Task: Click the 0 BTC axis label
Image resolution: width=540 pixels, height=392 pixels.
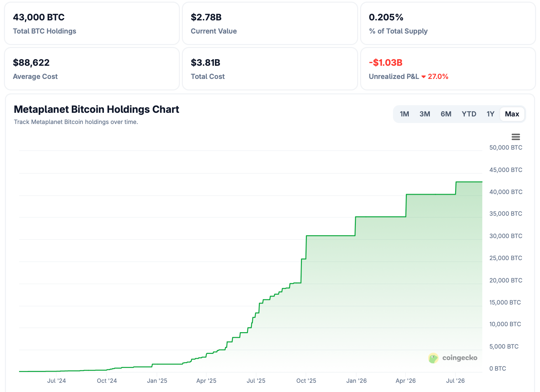Action: 498,369
